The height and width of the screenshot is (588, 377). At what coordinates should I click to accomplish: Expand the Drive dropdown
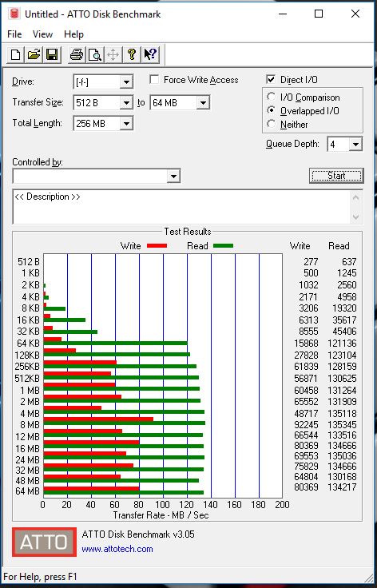tap(126, 82)
